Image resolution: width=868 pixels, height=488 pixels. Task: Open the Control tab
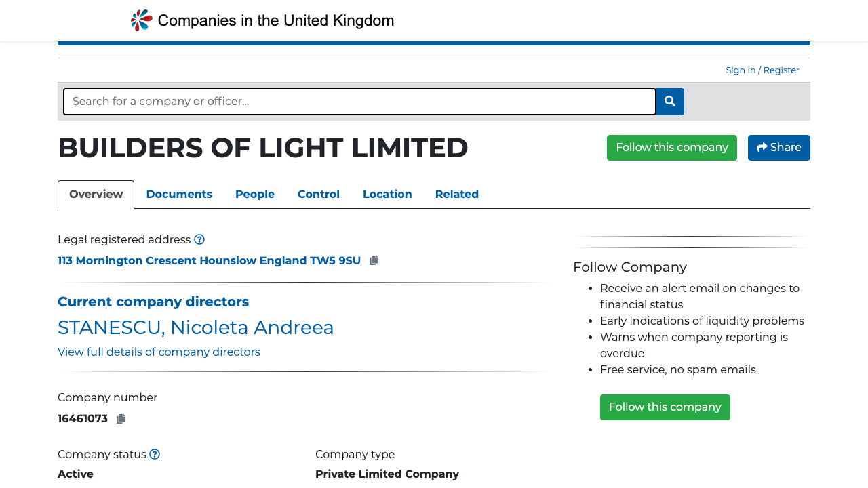[319, 195]
